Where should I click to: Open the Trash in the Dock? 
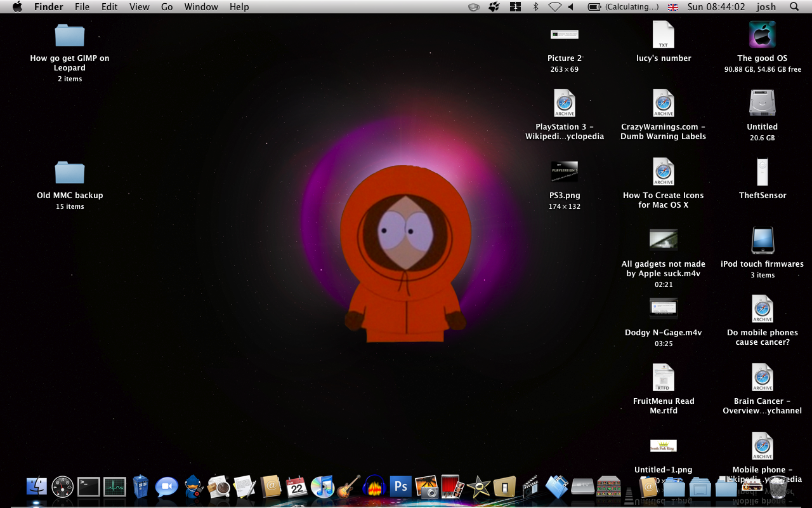click(778, 487)
